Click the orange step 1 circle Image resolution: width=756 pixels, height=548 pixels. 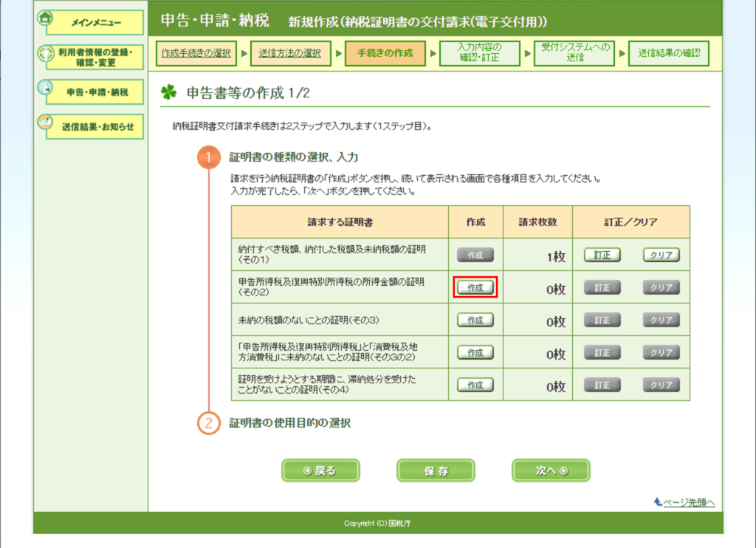[x=209, y=159]
